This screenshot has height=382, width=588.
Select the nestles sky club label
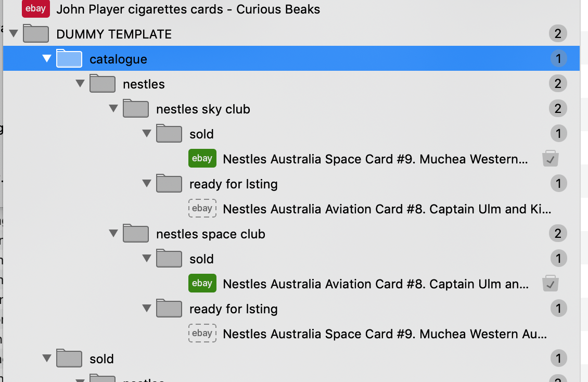203,109
